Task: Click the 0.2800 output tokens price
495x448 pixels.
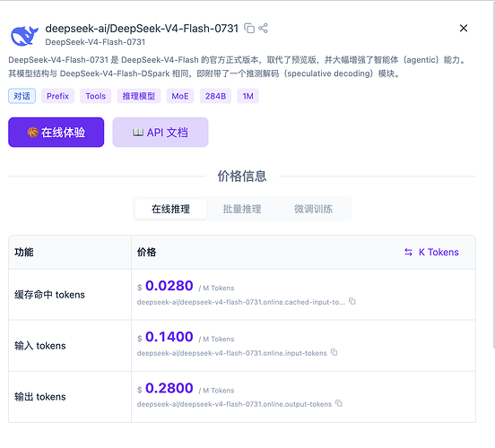Action: click(169, 388)
